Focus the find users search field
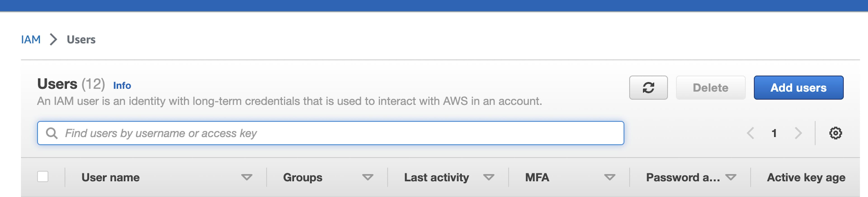The width and height of the screenshot is (868, 197). point(337,133)
